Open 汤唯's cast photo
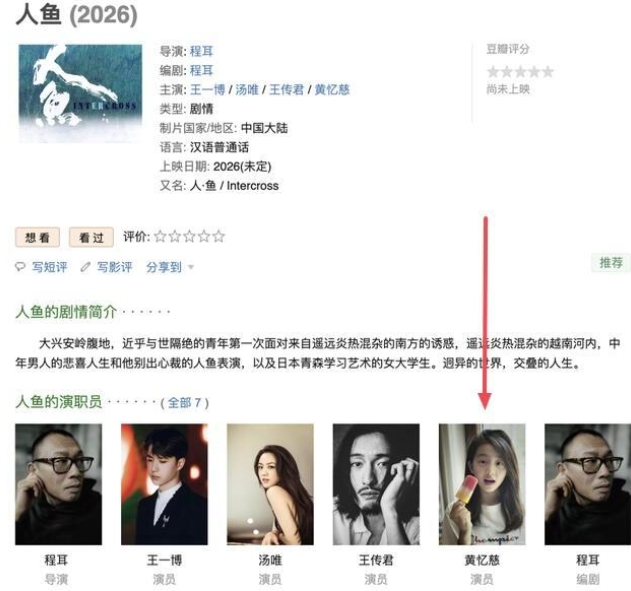This screenshot has height=591, width=631. tap(270, 484)
